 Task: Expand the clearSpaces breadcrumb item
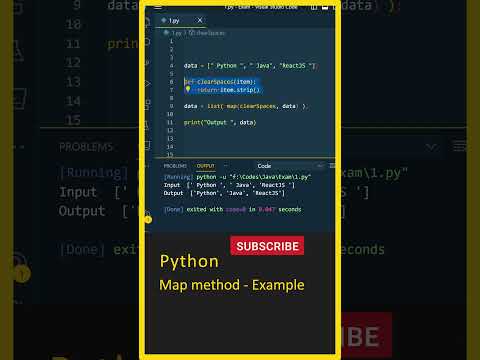[x=207, y=33]
